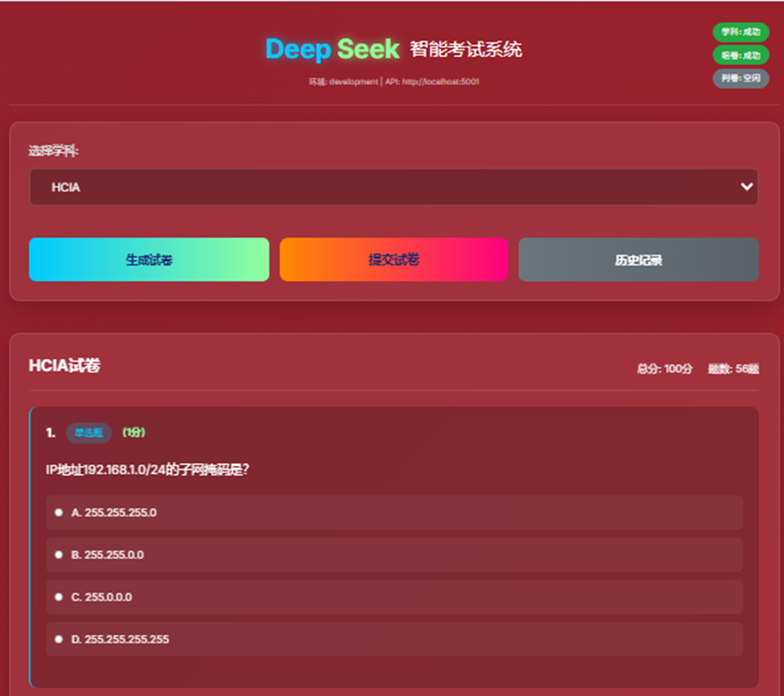Click the 选择学科 label

tap(53, 150)
